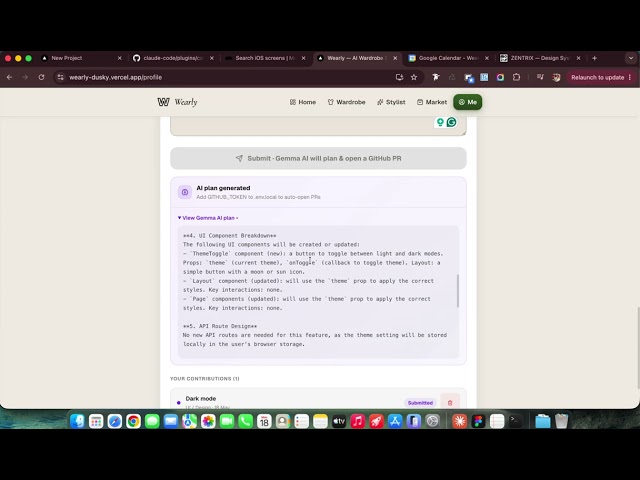This screenshot has height=480, width=640.
Task: Click the install app icon in address bar
Action: point(399,77)
